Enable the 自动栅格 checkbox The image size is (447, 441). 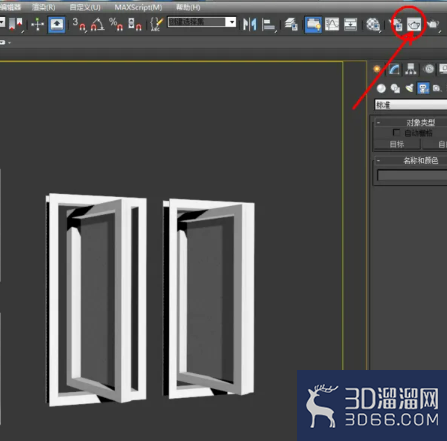(x=396, y=133)
